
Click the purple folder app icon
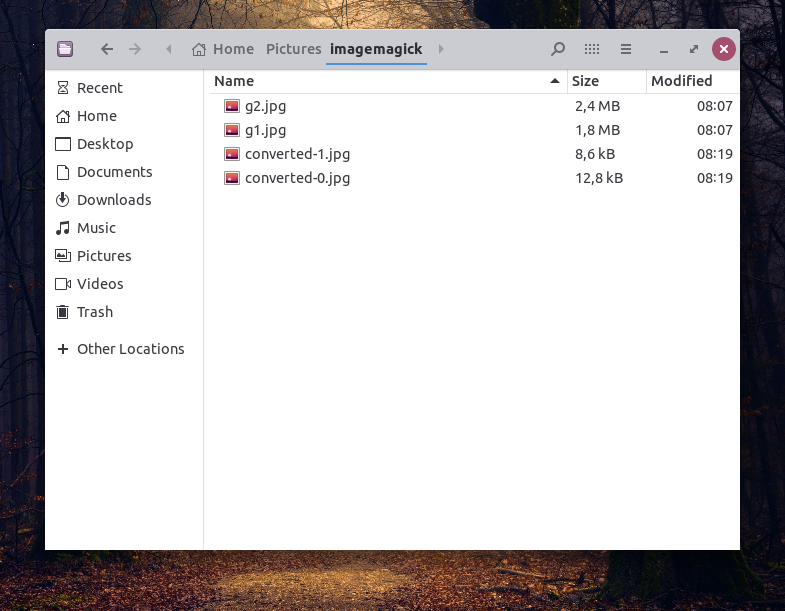click(x=65, y=49)
